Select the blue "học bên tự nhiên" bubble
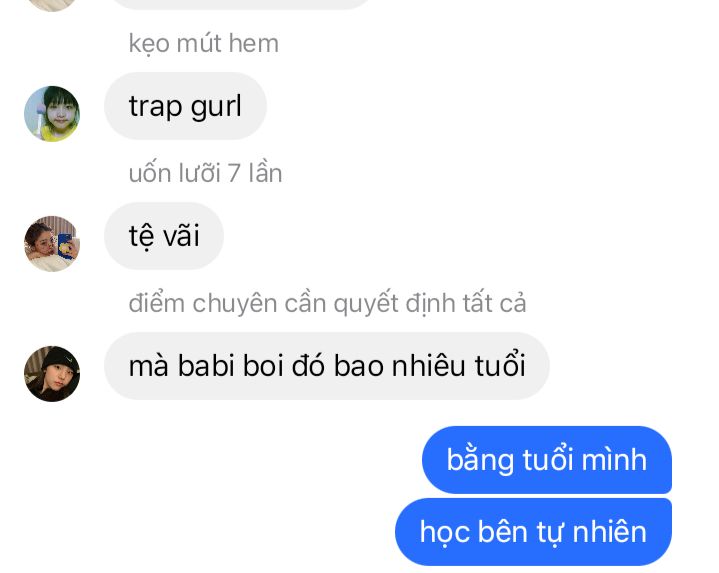The width and height of the screenshot is (719, 573). click(533, 532)
